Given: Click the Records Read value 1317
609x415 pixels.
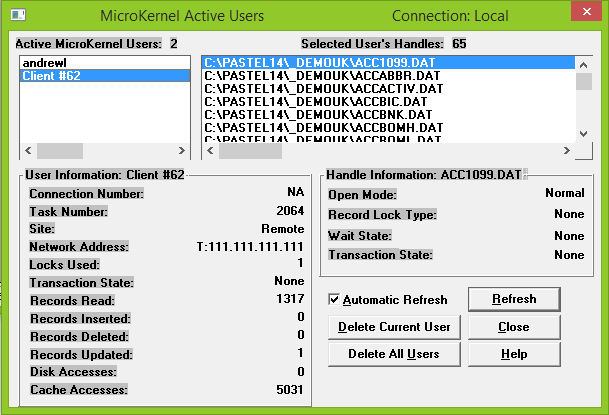Looking at the screenshot, I should tap(290, 299).
